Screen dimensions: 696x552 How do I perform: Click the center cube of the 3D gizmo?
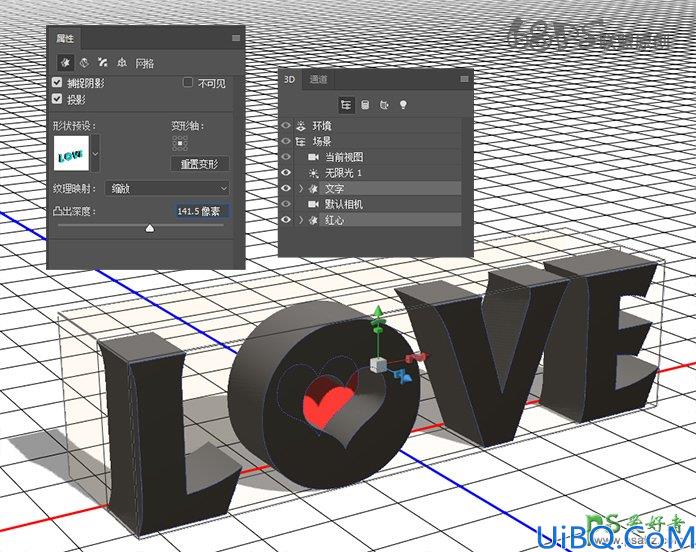378,365
